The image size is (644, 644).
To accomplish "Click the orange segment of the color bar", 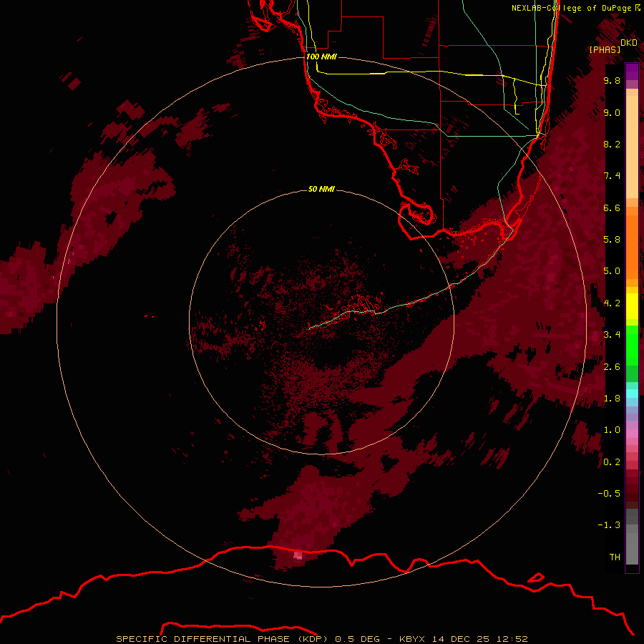I will (632, 246).
